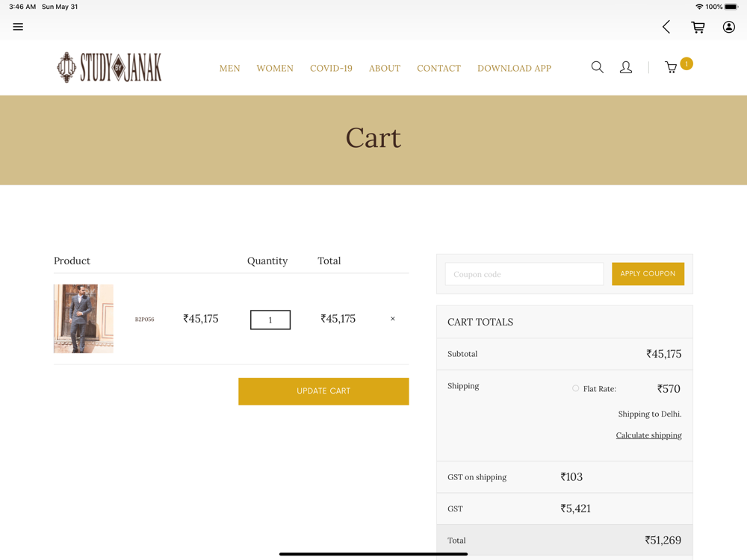
Task: Click the Study by Janak logo
Action: click(x=109, y=68)
